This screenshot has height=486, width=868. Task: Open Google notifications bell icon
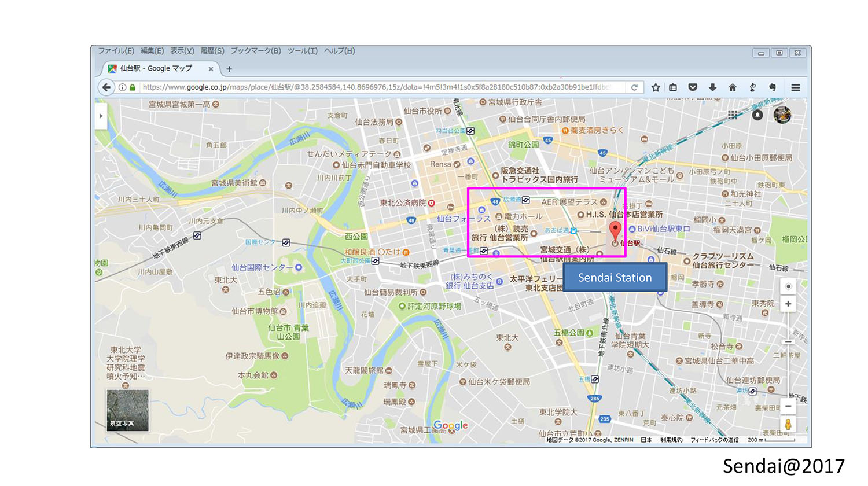pos(757,115)
